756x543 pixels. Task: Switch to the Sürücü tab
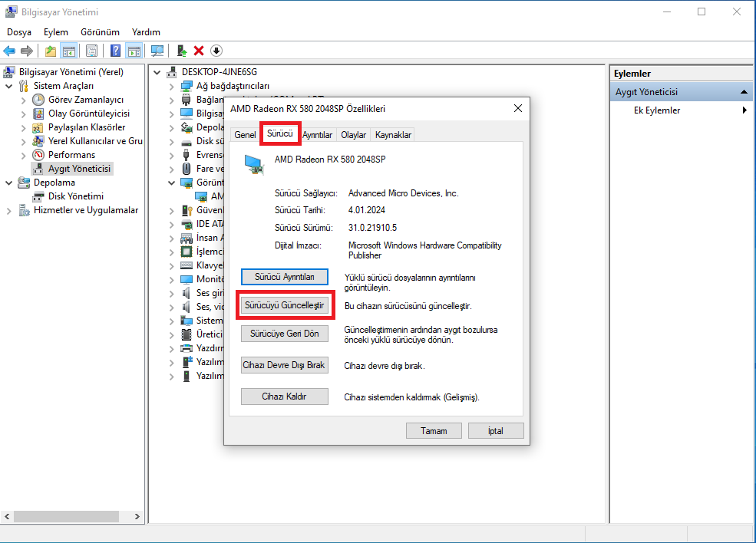(x=280, y=133)
